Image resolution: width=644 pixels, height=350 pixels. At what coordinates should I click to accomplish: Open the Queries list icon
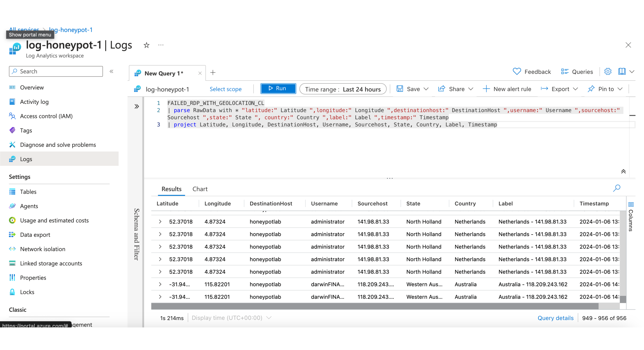pyautogui.click(x=565, y=72)
